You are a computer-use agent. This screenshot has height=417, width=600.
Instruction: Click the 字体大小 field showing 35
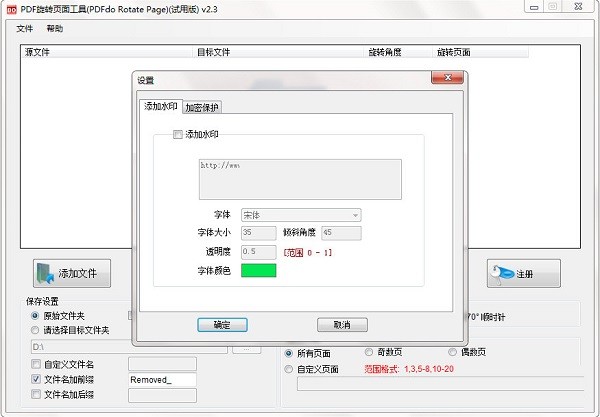pos(258,233)
